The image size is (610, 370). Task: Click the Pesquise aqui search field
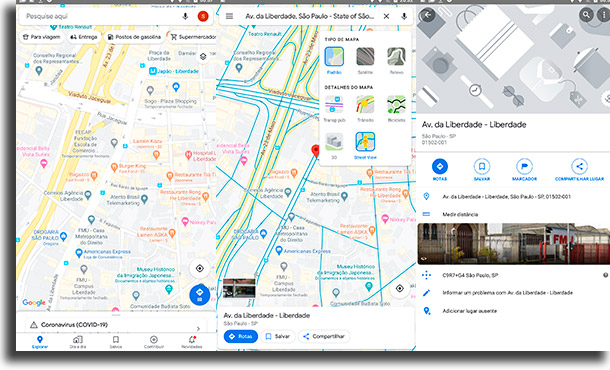pyautogui.click(x=115, y=16)
